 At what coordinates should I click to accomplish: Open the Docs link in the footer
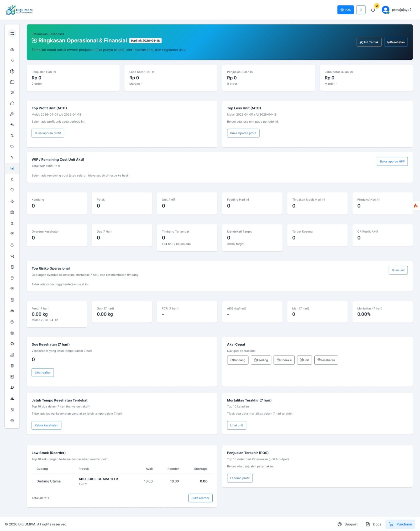(374, 524)
